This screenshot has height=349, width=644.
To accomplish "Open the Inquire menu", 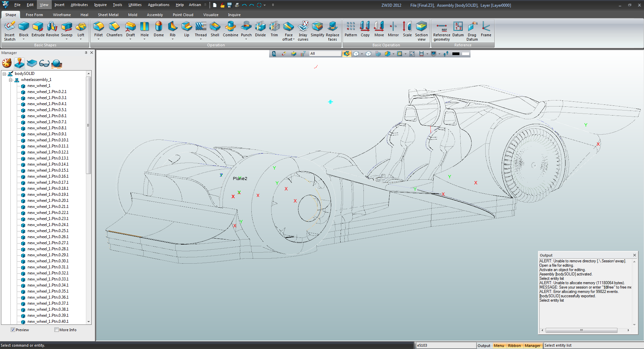I will coord(100,5).
